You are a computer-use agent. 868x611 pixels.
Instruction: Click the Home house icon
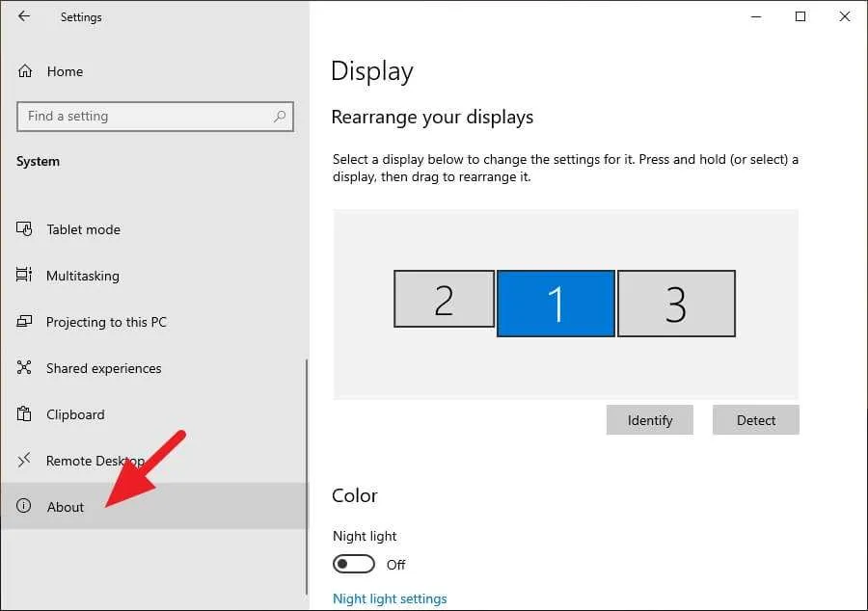pyautogui.click(x=25, y=71)
